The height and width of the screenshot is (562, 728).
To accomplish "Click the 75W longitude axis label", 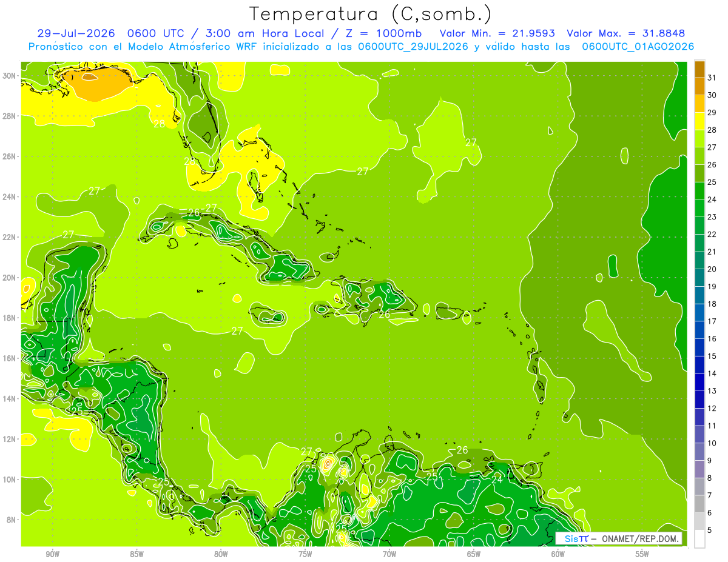I will 305,554.
